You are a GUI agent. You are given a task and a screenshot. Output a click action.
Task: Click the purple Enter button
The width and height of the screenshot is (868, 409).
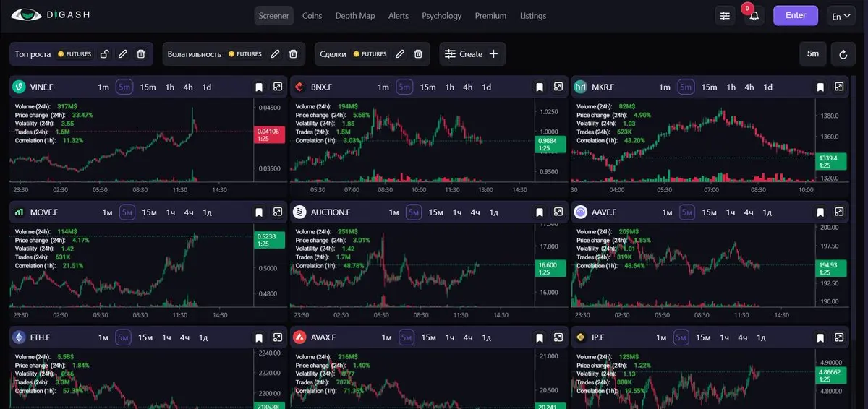(796, 16)
